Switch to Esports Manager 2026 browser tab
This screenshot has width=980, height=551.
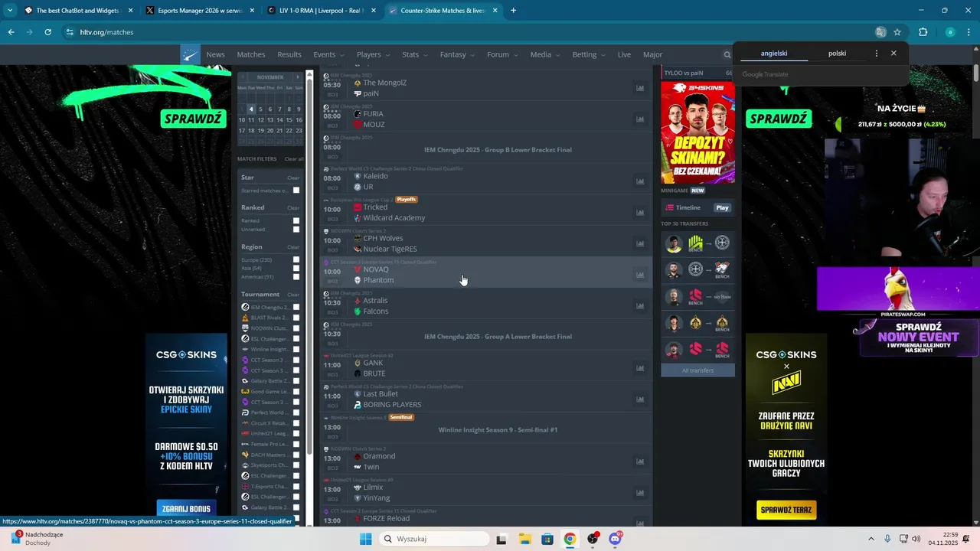201,11
